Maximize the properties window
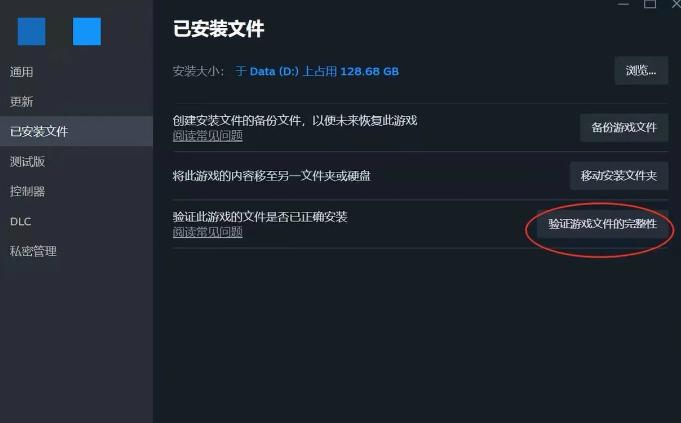The width and height of the screenshot is (681, 423). (650, 4)
